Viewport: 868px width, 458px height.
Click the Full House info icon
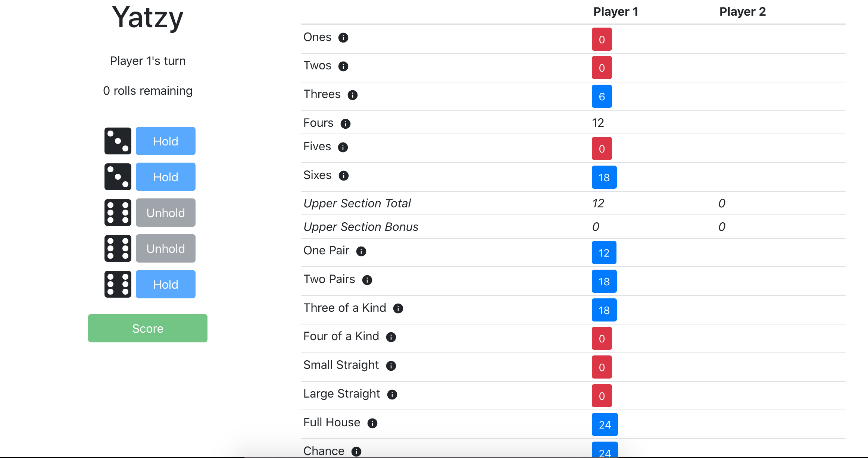click(372, 423)
